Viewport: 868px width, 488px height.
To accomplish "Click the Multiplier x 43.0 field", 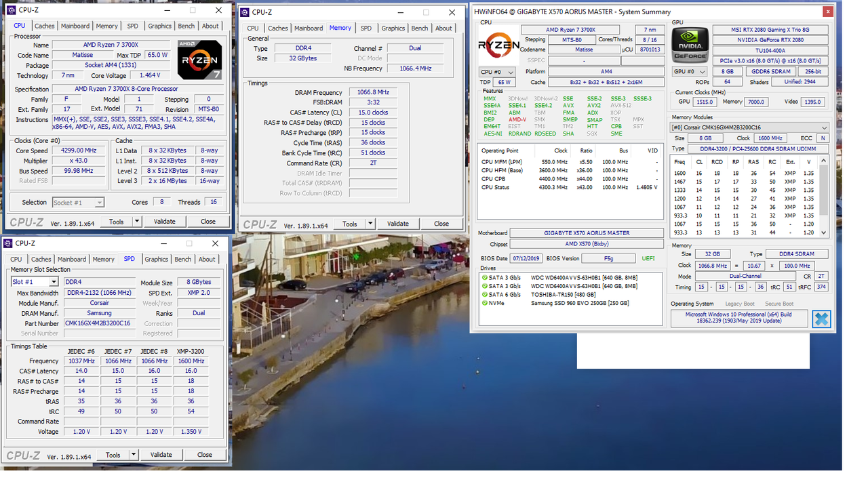I will pyautogui.click(x=78, y=161).
